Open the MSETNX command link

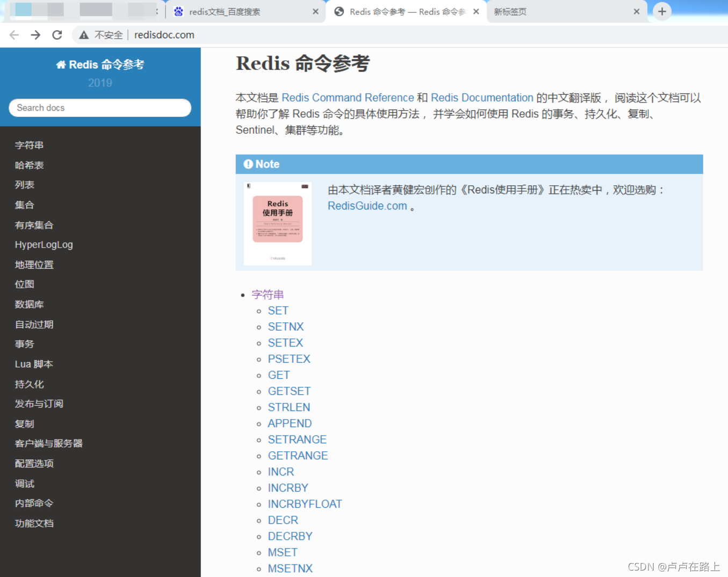point(290,568)
